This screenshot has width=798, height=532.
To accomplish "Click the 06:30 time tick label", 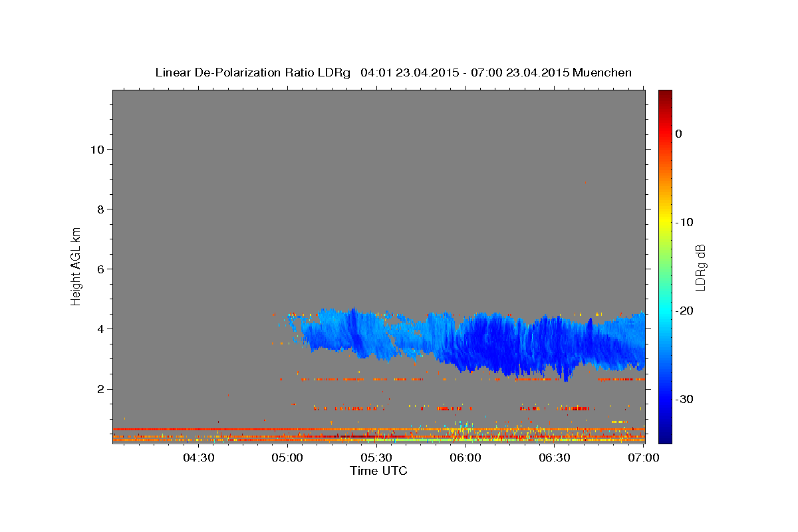I will pyautogui.click(x=555, y=458).
